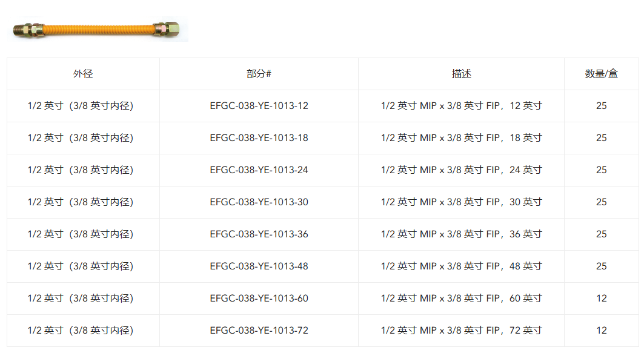
Task: Click part number EFGC-038-YE-1013-72
Action: click(259, 331)
